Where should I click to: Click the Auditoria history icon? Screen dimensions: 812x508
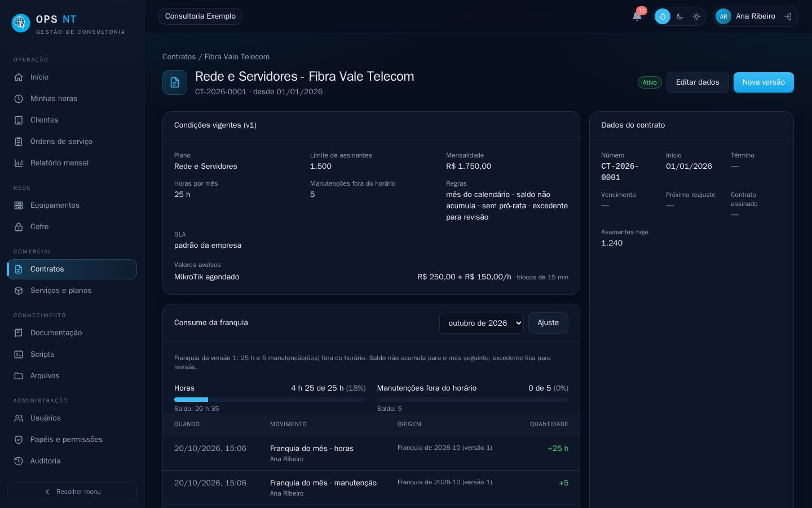pos(19,461)
